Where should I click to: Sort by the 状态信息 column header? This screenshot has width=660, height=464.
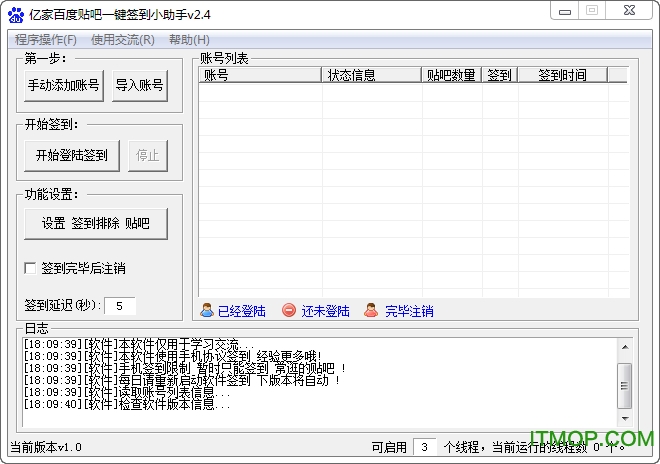(372, 75)
